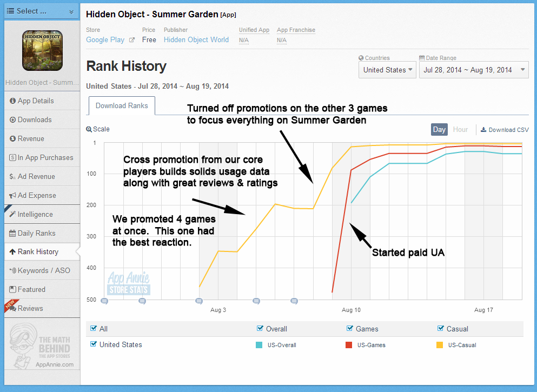Click the fourth event comment marker on axis

tap(256, 301)
